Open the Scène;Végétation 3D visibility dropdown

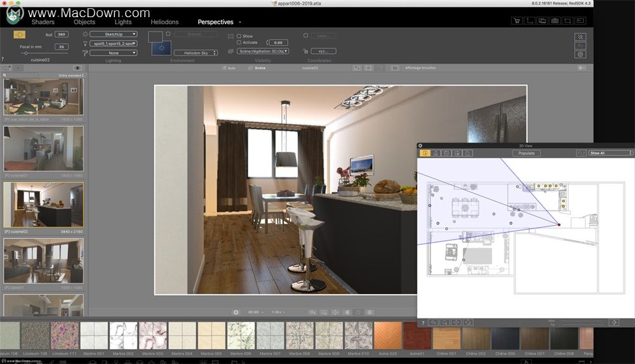263,51
